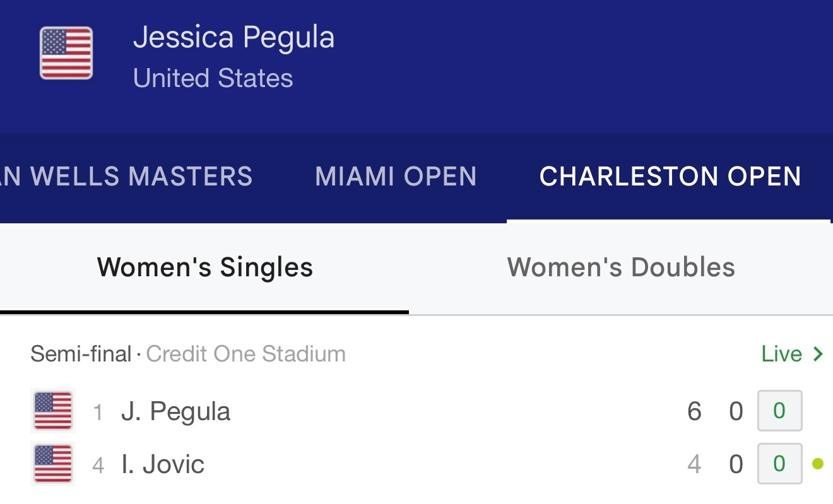Open J. Pegula player row
Viewport: 833px width, 504px height.
tap(175, 411)
